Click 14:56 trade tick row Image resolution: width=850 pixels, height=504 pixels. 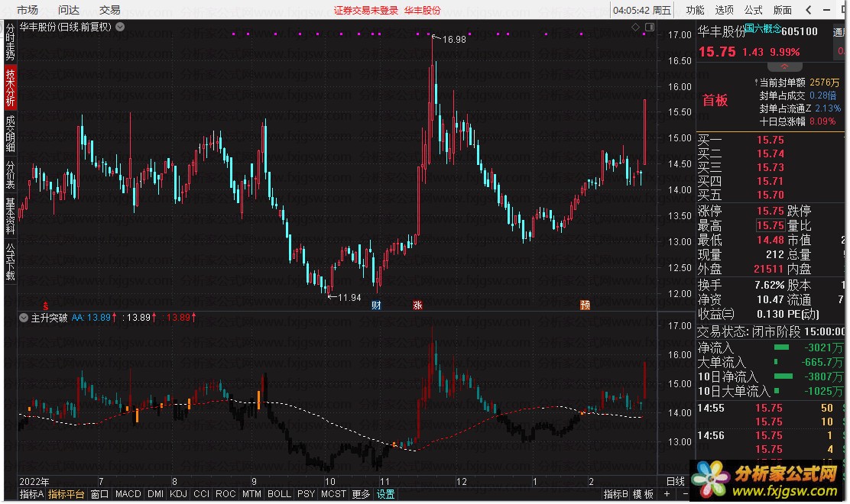(771, 436)
